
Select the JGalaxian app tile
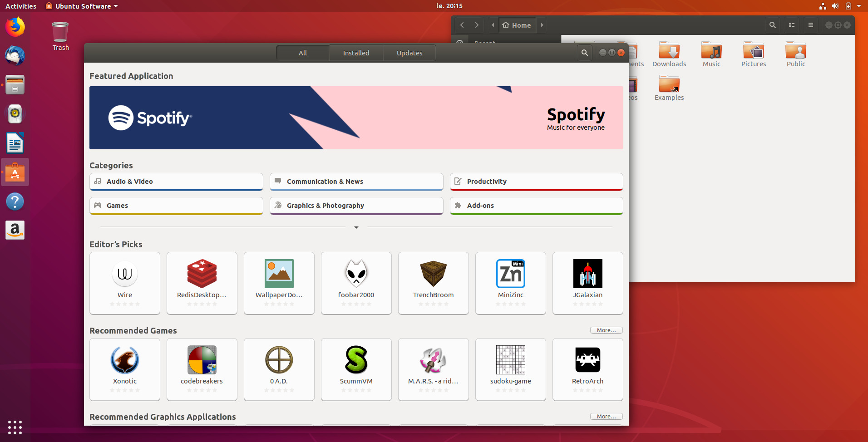(x=588, y=283)
